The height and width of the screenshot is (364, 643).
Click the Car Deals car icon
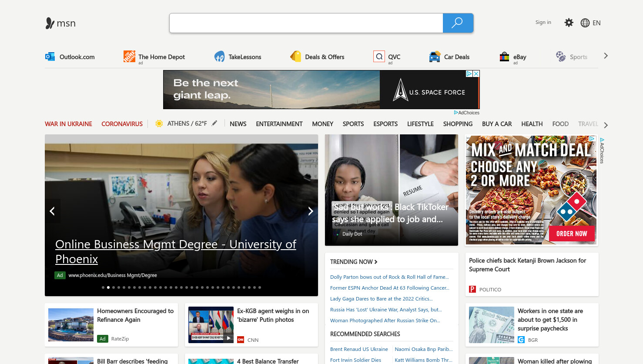click(435, 57)
